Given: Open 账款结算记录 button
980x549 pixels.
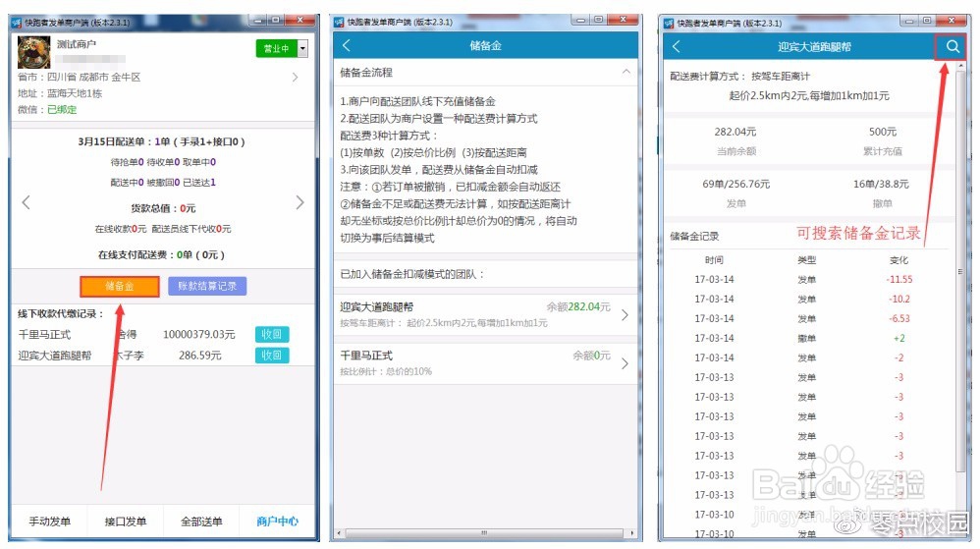Looking at the screenshot, I should (207, 287).
